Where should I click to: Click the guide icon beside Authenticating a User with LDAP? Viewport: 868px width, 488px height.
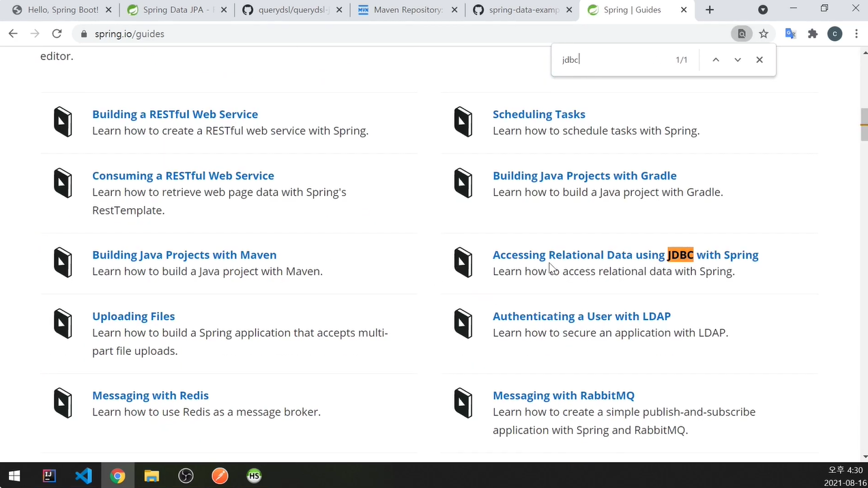click(x=463, y=324)
